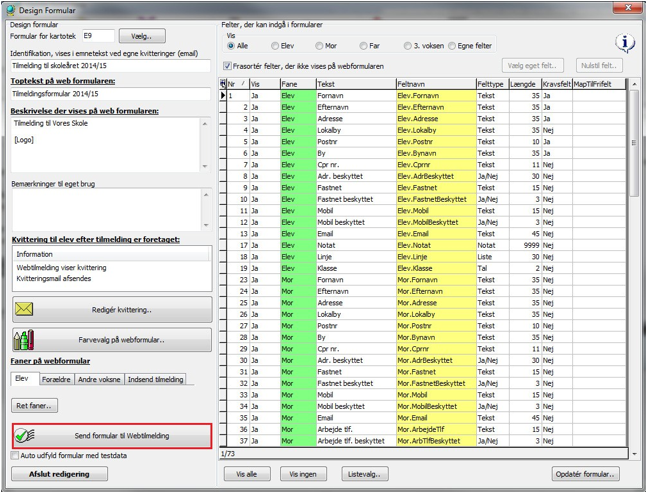The width and height of the screenshot is (649, 495).
Task: Click Afslut redigering button
Action: click(x=59, y=474)
